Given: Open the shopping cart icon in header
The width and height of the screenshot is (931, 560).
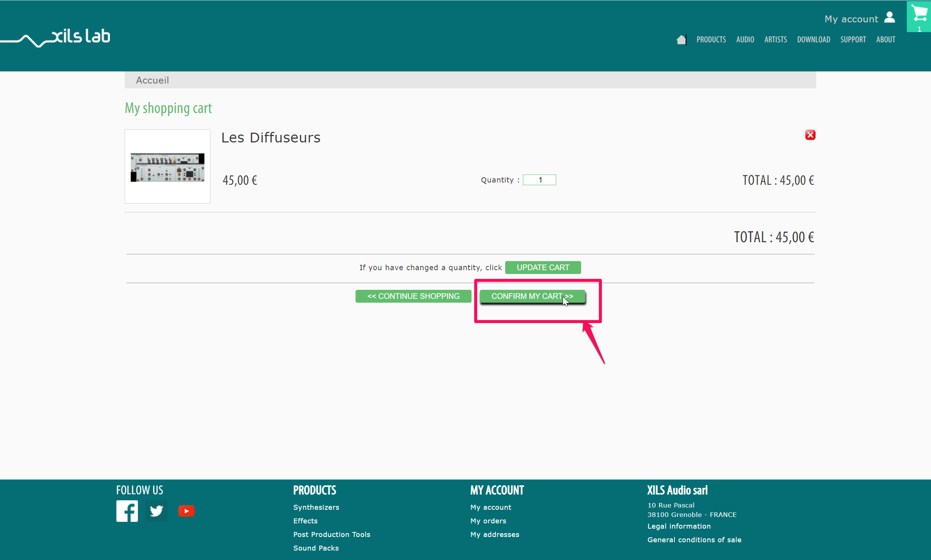Looking at the screenshot, I should click(919, 17).
